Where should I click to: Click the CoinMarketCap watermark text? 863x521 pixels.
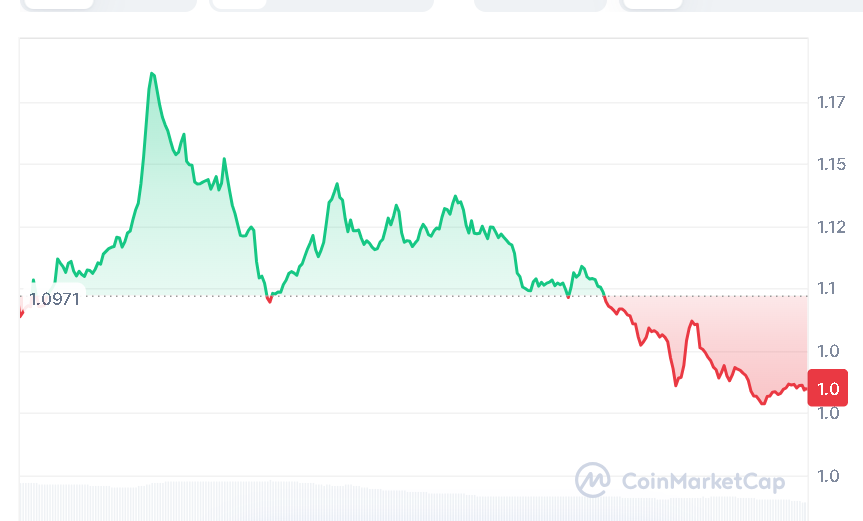703,482
